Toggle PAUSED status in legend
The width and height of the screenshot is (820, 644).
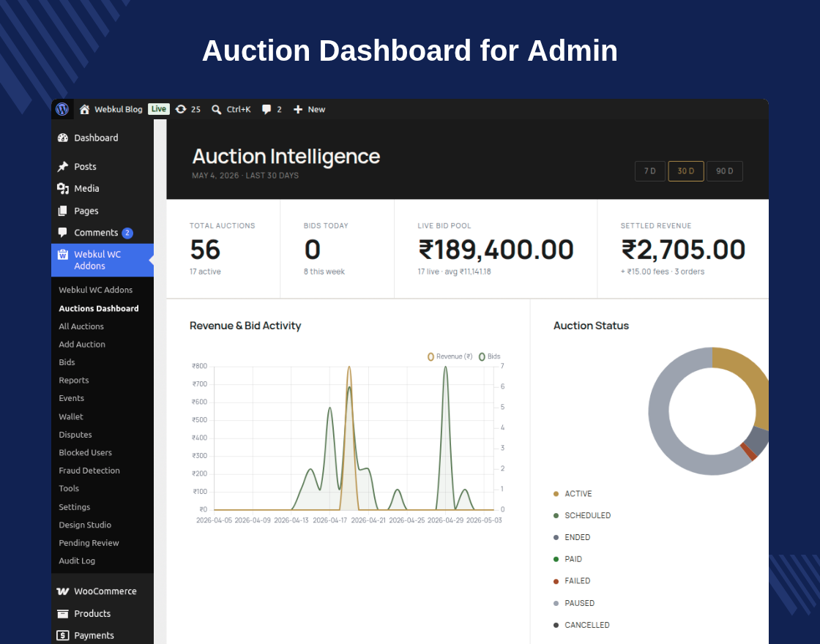pyautogui.click(x=574, y=603)
